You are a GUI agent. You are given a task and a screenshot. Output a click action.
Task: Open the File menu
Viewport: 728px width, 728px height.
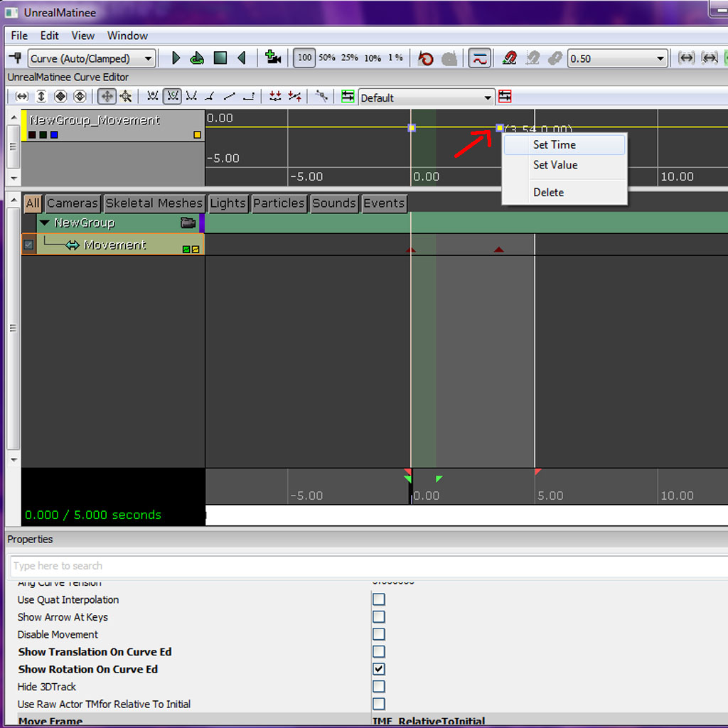click(x=19, y=36)
